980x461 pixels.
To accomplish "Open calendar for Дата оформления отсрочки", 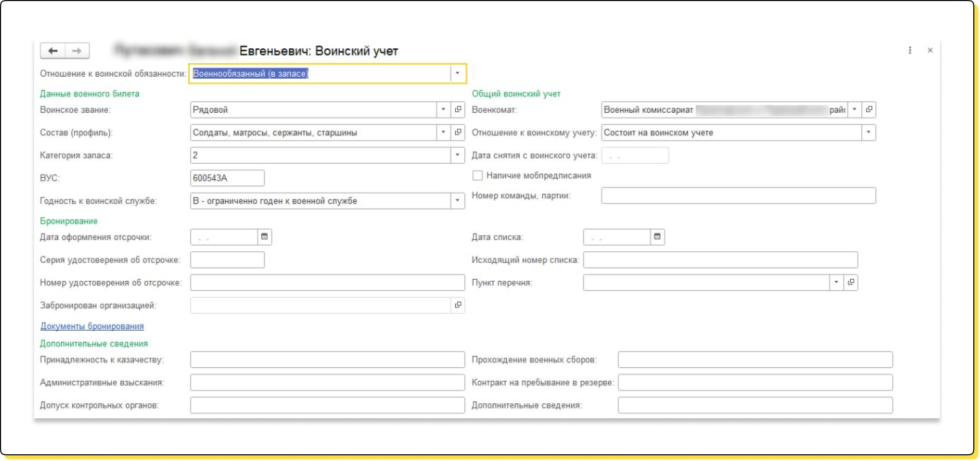I will (264, 237).
